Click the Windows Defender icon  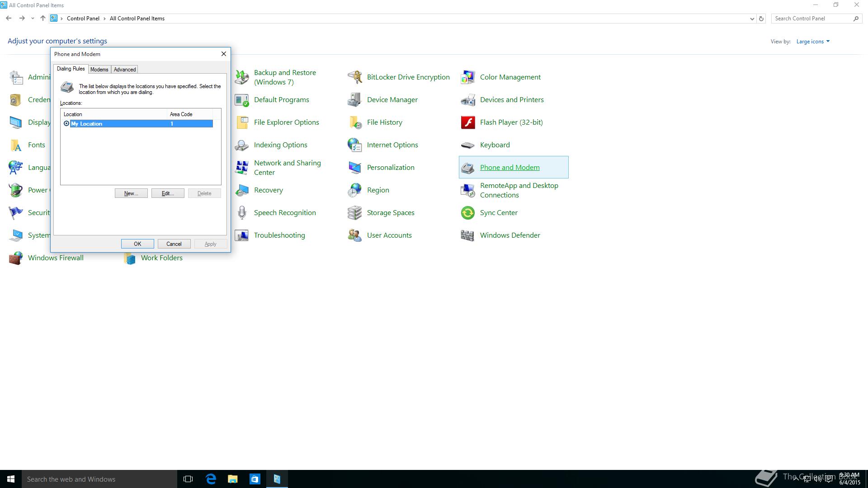click(x=468, y=235)
